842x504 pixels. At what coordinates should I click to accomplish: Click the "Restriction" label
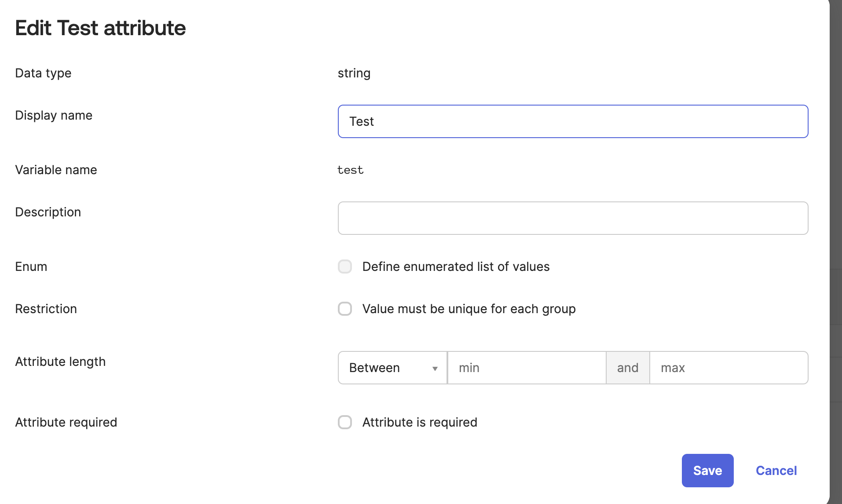coord(46,309)
